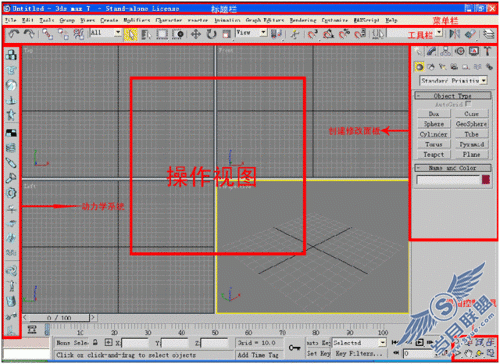Toggle the Window/Crossing selection mode

(178, 34)
